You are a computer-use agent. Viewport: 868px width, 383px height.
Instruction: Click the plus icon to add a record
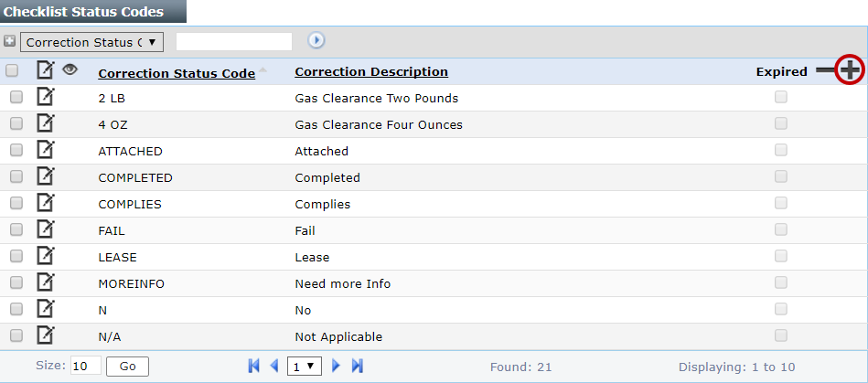(x=851, y=69)
